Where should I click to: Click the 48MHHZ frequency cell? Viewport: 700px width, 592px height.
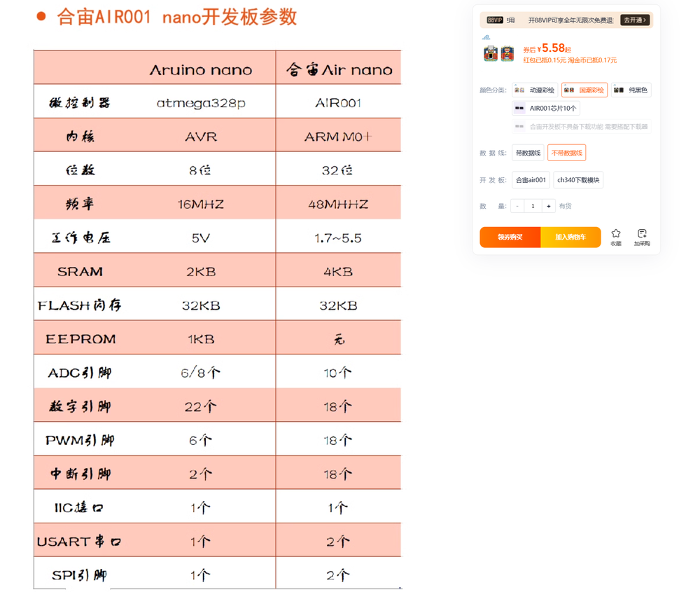coord(338,204)
